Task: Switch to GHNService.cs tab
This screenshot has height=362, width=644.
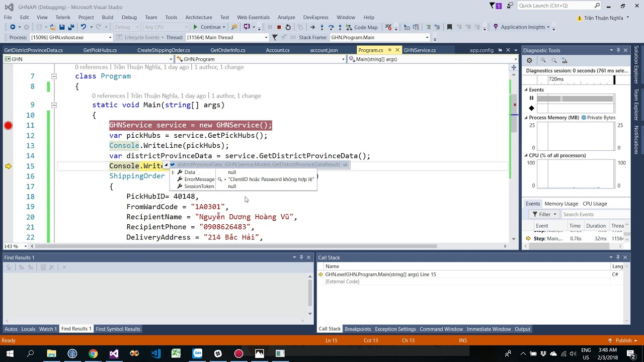Action: [420, 50]
